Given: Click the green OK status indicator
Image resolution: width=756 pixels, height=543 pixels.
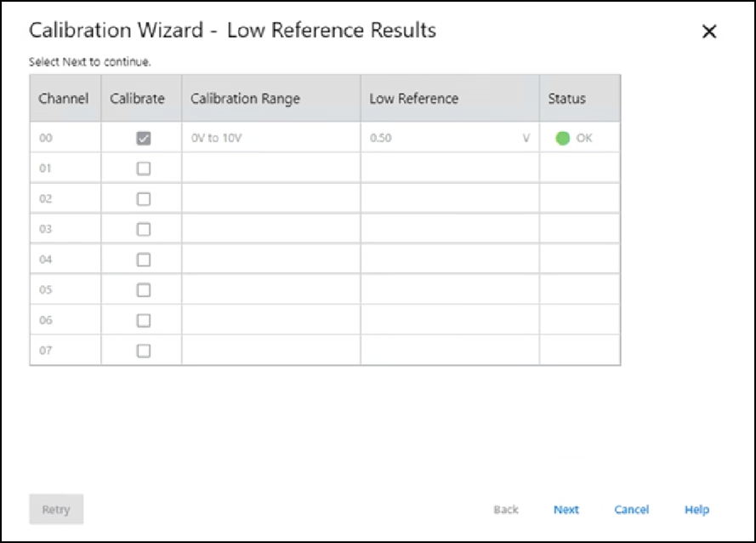Looking at the screenshot, I should point(562,138).
